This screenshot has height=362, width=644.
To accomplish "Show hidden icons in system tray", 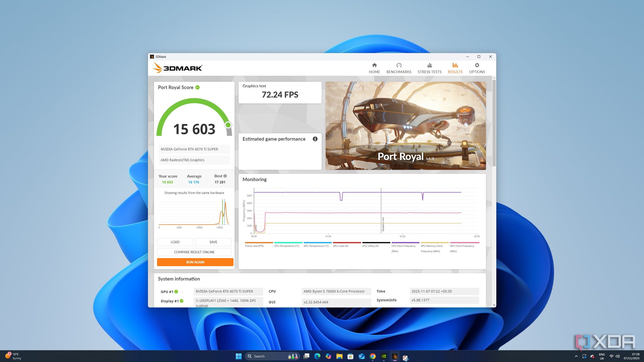I will 576,356.
